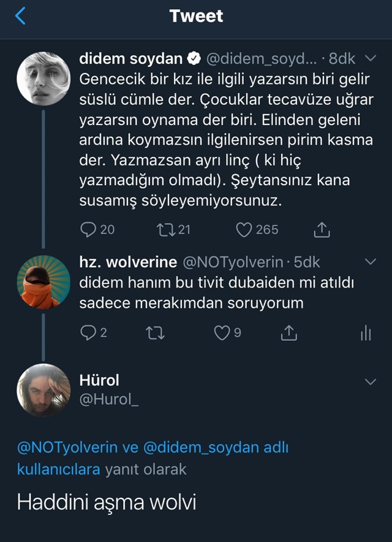392x542 pixels.
Task: Reply to hz. wolverine's tweet
Action: tap(88, 332)
